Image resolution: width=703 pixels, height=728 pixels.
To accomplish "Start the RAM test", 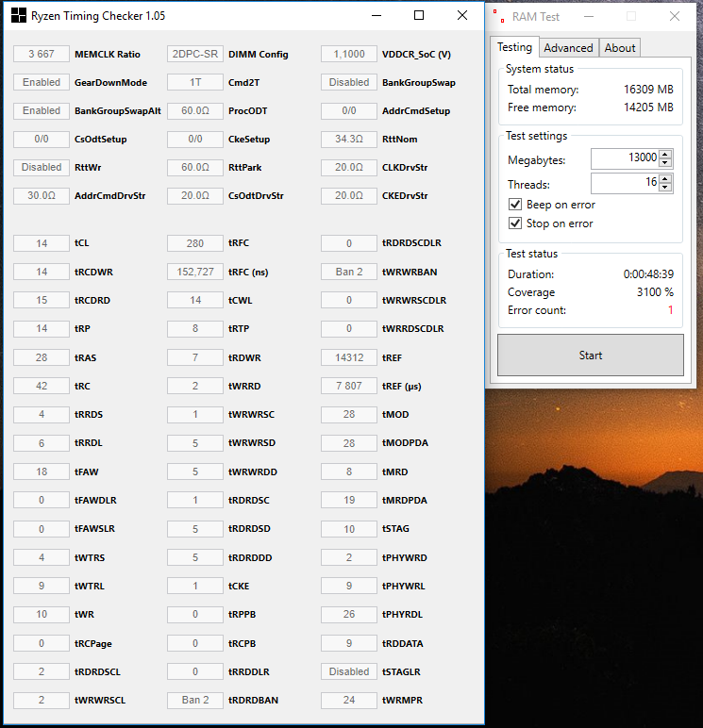I will tap(591, 356).
